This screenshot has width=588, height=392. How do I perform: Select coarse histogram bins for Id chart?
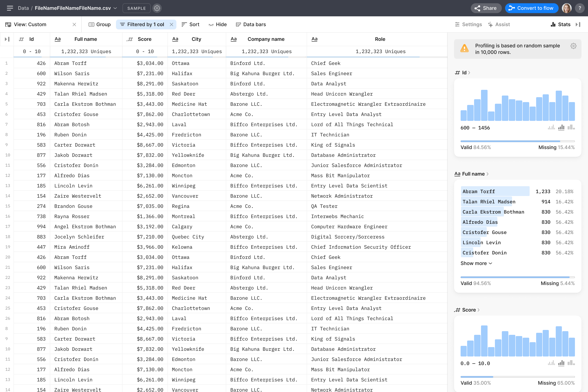(x=571, y=127)
